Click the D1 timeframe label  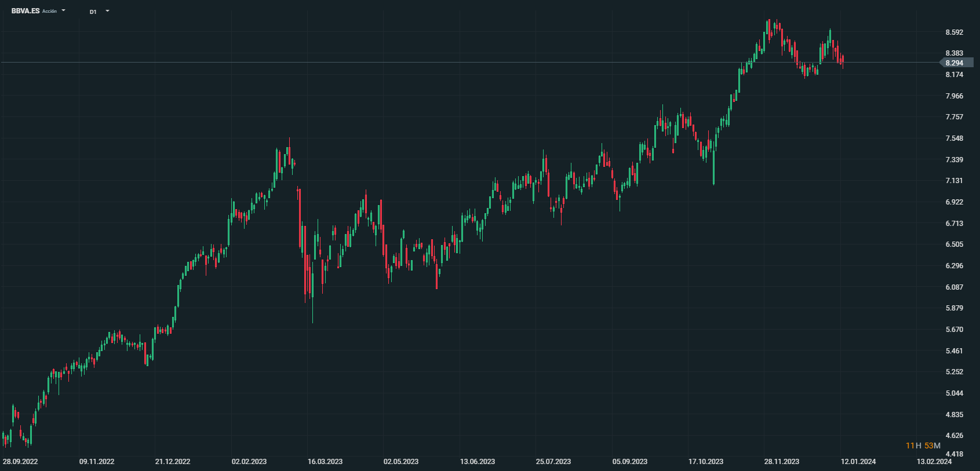click(93, 12)
